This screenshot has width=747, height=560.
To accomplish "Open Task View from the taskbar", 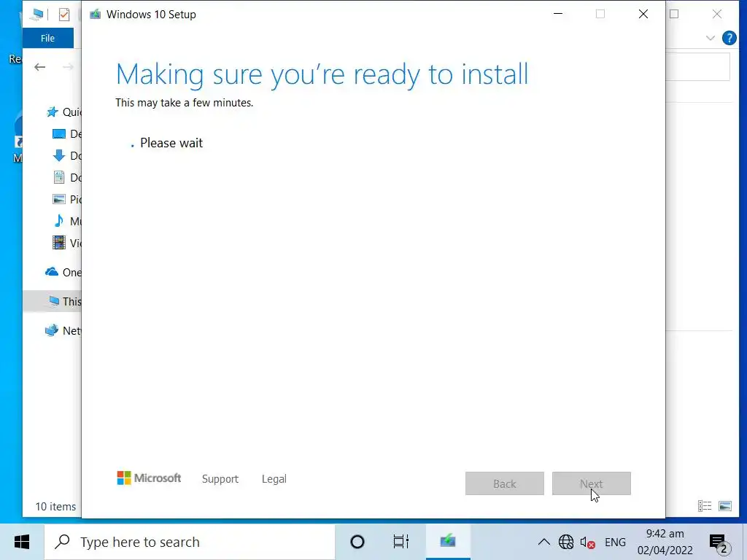I will pos(400,542).
